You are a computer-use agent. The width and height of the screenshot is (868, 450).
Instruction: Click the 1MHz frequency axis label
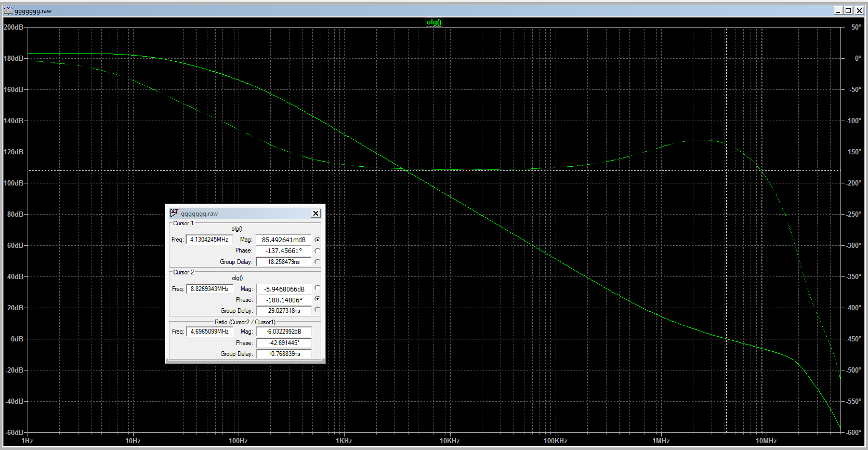[661, 441]
